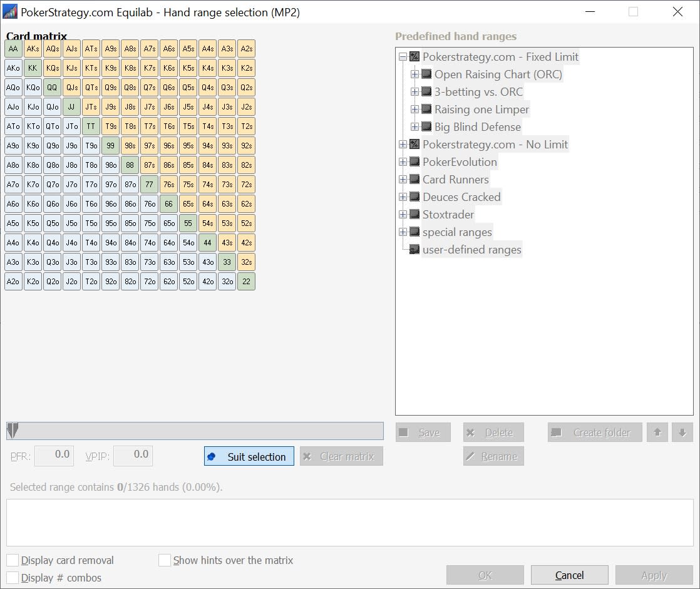The image size is (700, 589).
Task: Click folder icon beside Deuces Cracked
Action: tap(414, 197)
